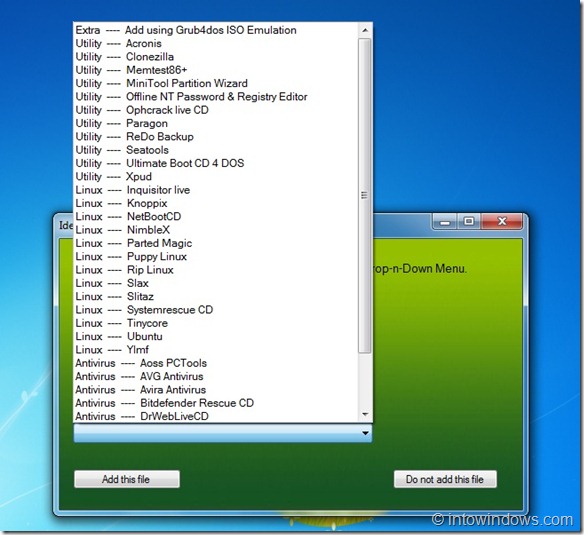584x535 pixels.
Task: Select Systemrescue CD option
Action: [x=216, y=310]
